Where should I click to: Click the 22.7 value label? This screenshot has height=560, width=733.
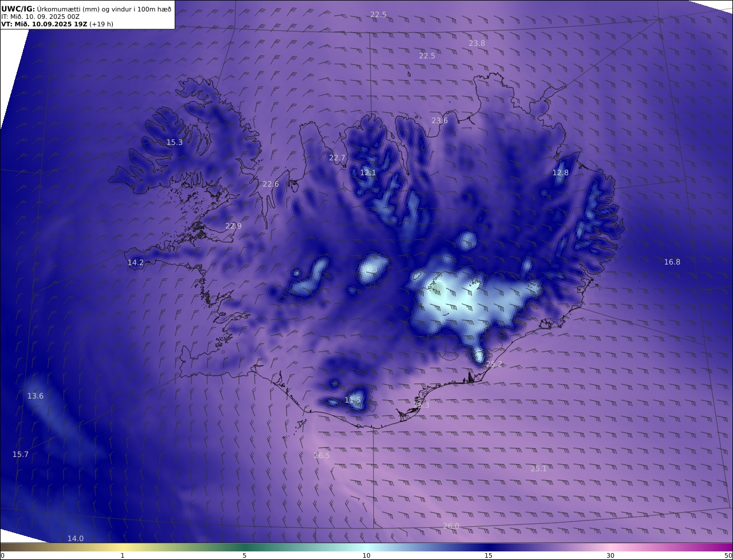[337, 157]
